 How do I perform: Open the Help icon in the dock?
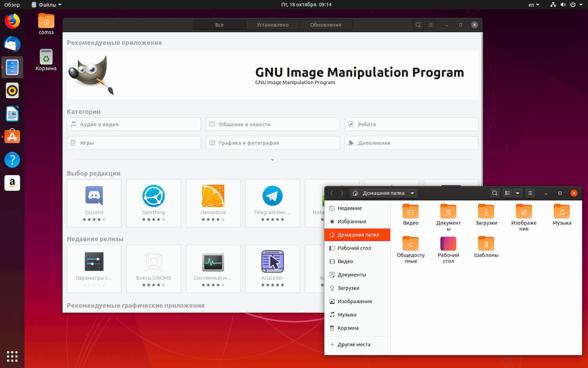(12, 160)
